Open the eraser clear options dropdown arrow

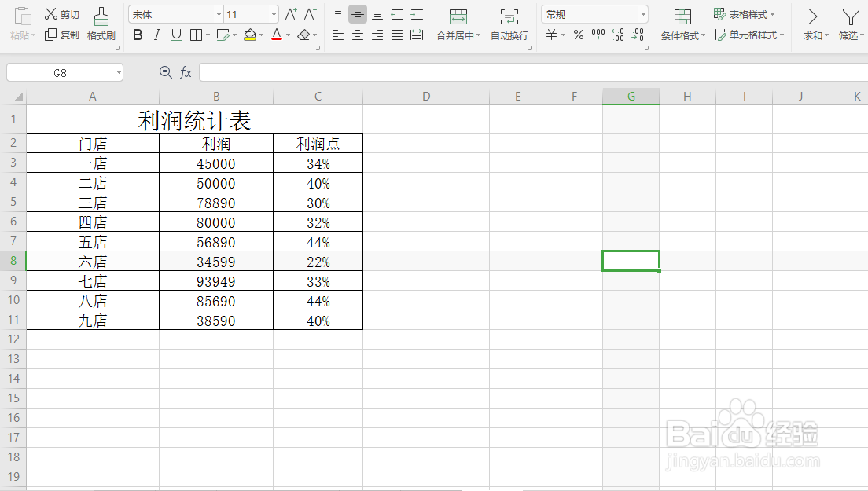point(315,35)
